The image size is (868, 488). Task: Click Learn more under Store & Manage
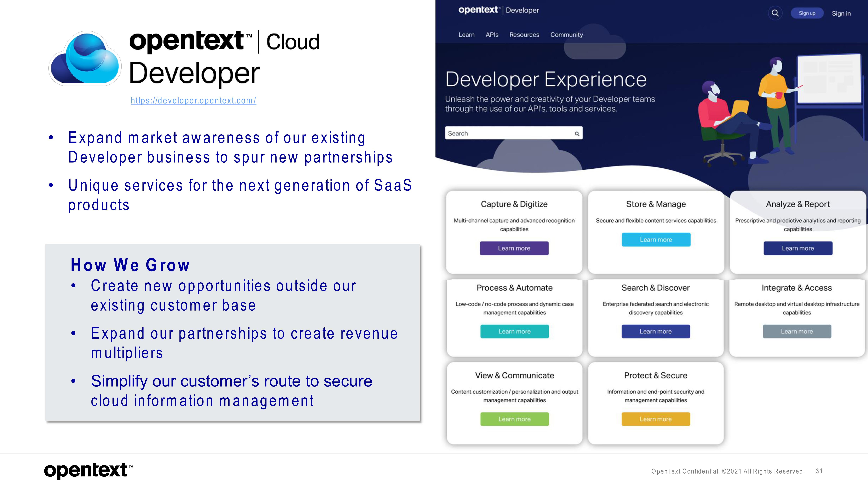coord(656,239)
